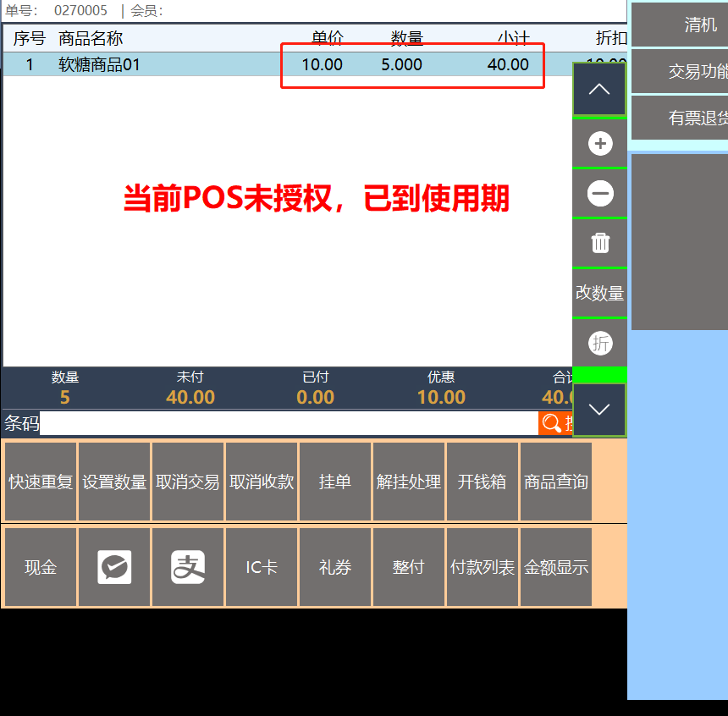Pay with Alipay icon
Screen dimensions: 728x716
(188, 567)
